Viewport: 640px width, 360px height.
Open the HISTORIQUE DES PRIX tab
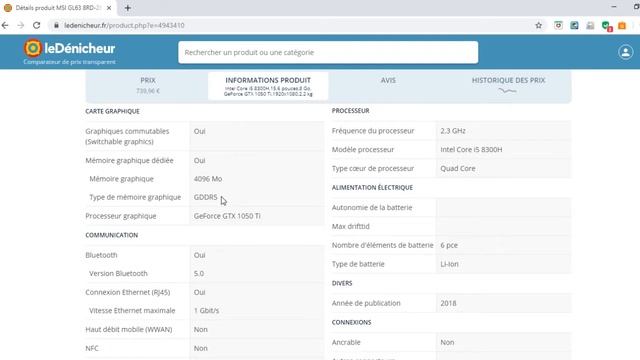[x=508, y=85]
